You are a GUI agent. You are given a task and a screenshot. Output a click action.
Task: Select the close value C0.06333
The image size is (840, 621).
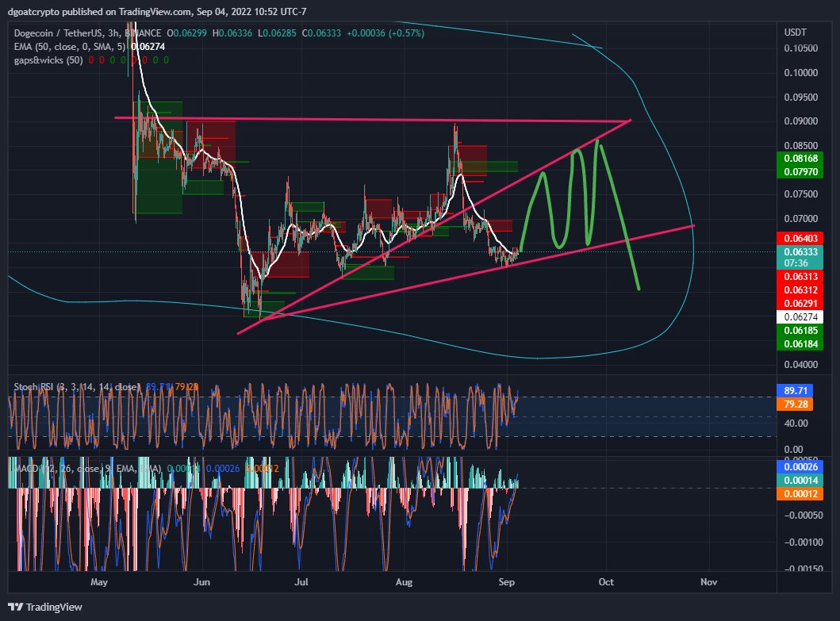(321, 33)
